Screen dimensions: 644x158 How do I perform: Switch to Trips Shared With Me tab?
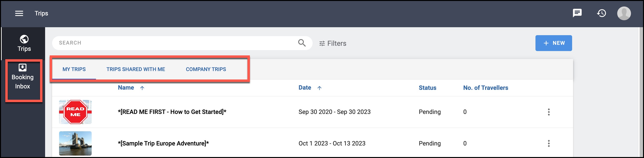pos(136,69)
